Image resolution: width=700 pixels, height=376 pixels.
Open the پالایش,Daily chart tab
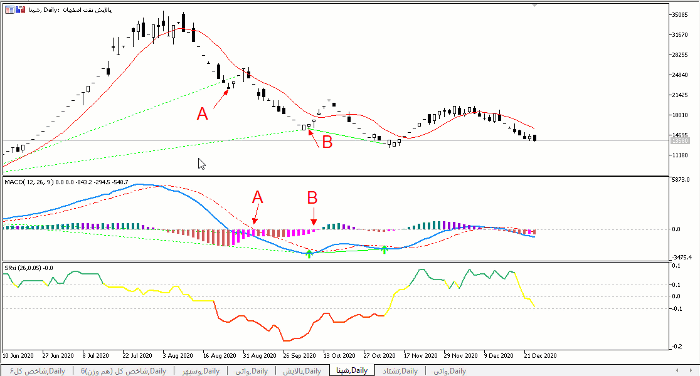(302, 371)
